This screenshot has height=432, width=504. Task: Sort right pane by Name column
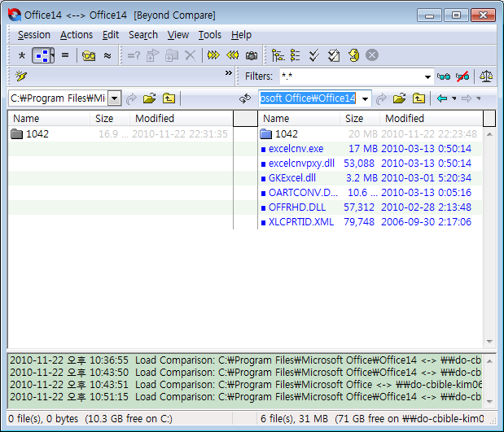pos(299,119)
